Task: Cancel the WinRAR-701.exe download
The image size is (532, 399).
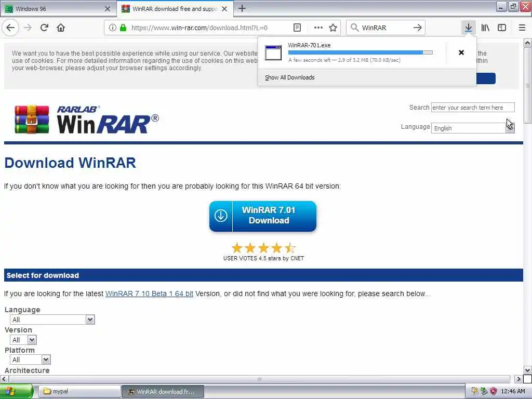Action: [x=461, y=52]
